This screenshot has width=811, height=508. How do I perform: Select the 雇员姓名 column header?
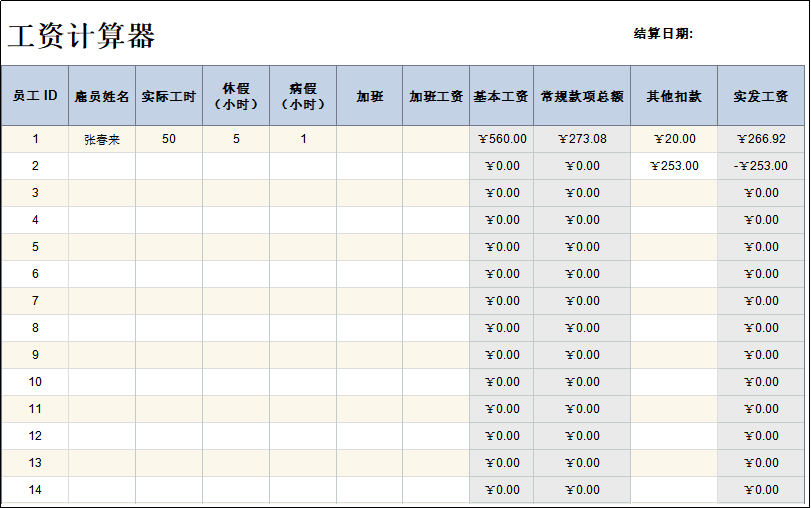coord(102,96)
